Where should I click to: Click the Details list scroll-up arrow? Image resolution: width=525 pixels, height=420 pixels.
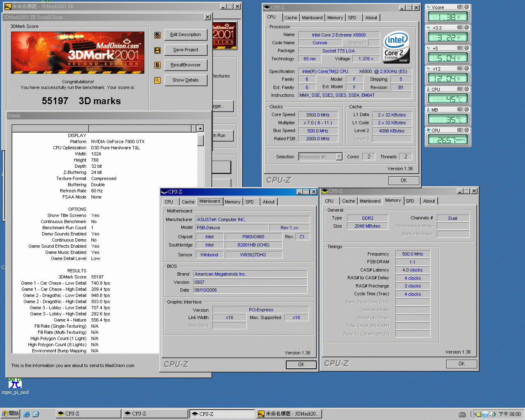(x=200, y=128)
